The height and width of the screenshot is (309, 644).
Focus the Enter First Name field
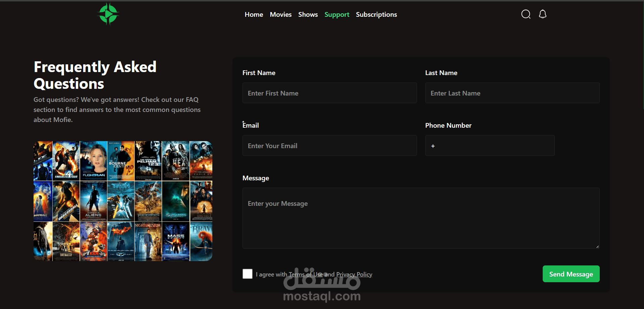(330, 93)
